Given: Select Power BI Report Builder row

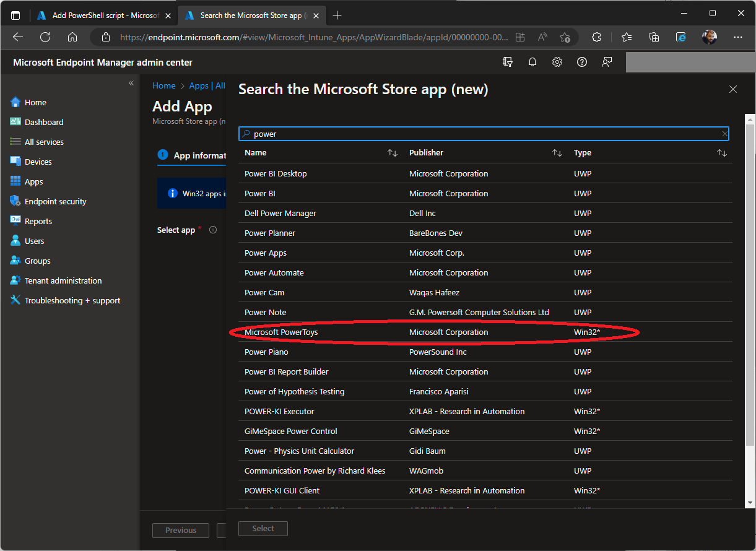Looking at the screenshot, I should [485, 371].
